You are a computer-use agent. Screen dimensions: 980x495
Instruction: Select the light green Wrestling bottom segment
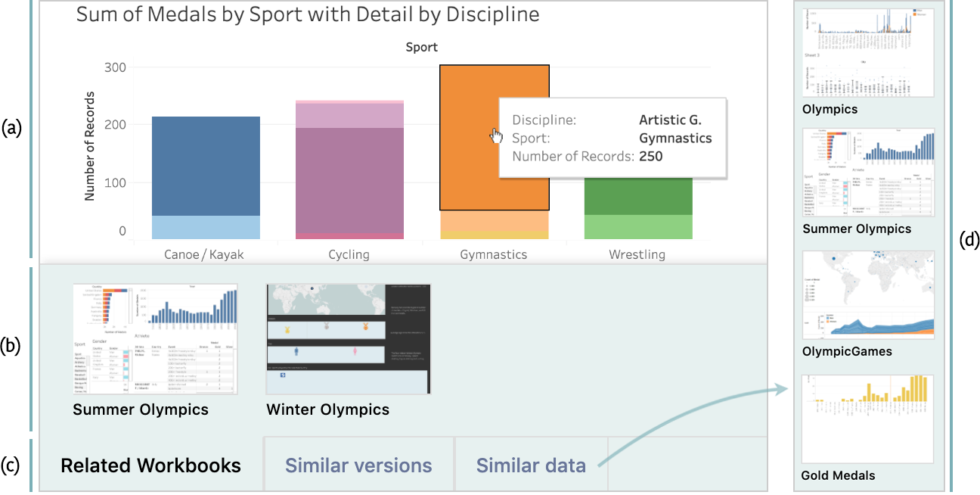click(638, 227)
